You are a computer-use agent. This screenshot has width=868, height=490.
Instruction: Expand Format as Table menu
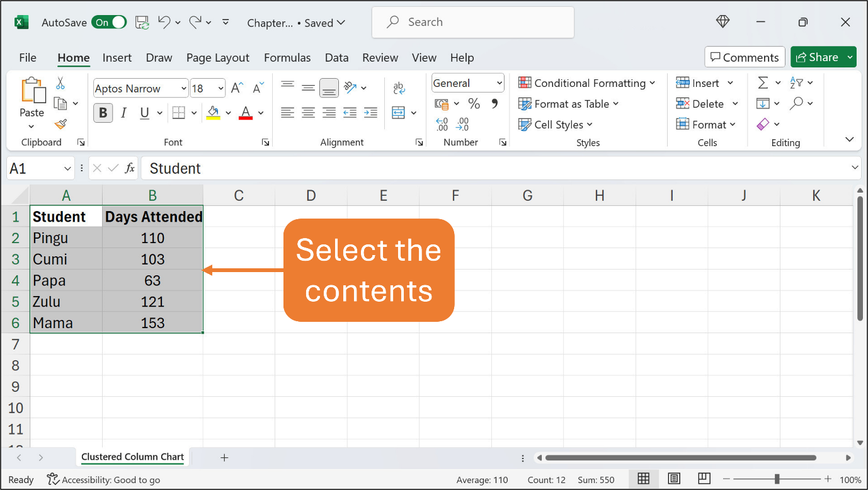click(x=569, y=104)
